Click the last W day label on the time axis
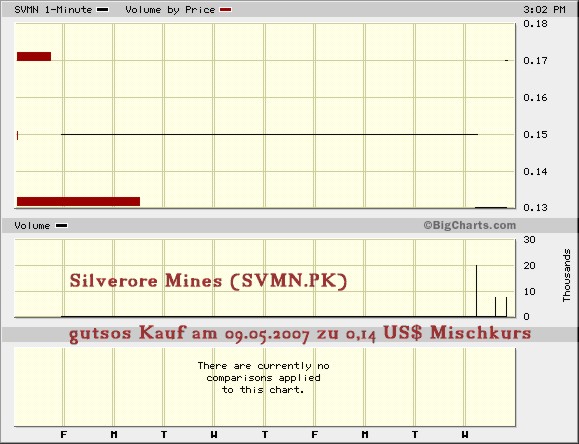Screen dimensions: 579x444 click(x=465, y=434)
